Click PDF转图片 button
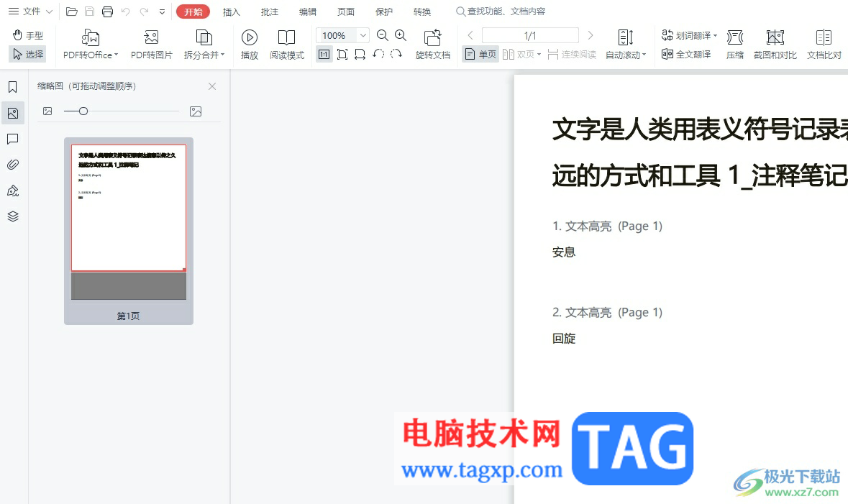 pos(152,45)
